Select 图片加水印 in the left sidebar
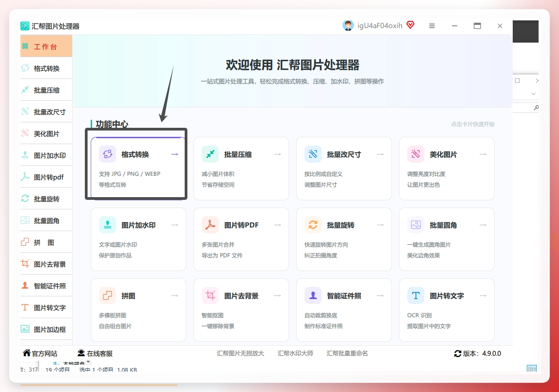 (x=46, y=155)
